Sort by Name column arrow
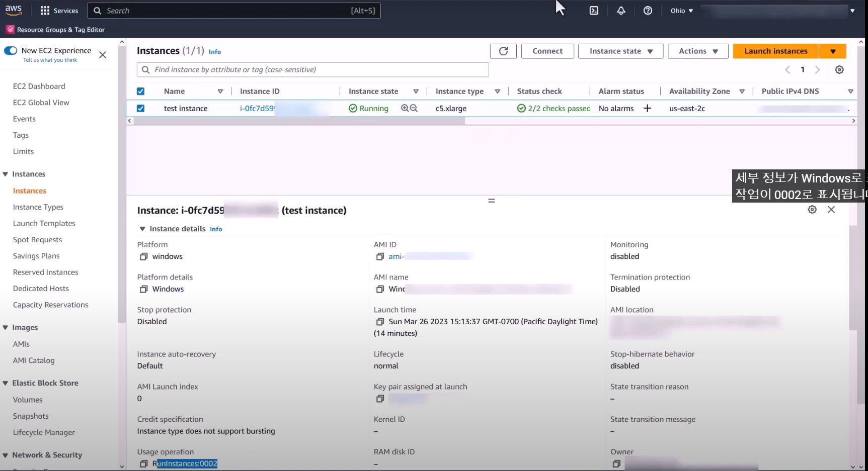868x471 pixels. click(x=220, y=91)
